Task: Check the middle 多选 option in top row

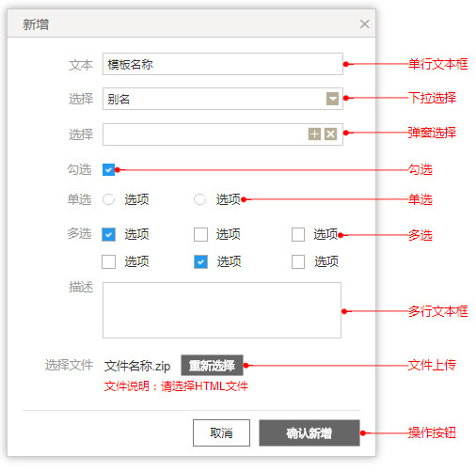Action: point(200,234)
